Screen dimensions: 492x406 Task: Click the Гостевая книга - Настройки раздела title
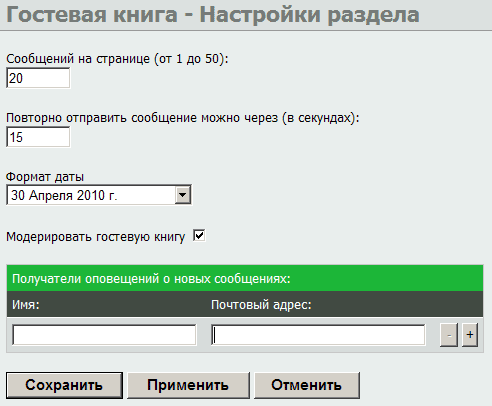coord(213,15)
